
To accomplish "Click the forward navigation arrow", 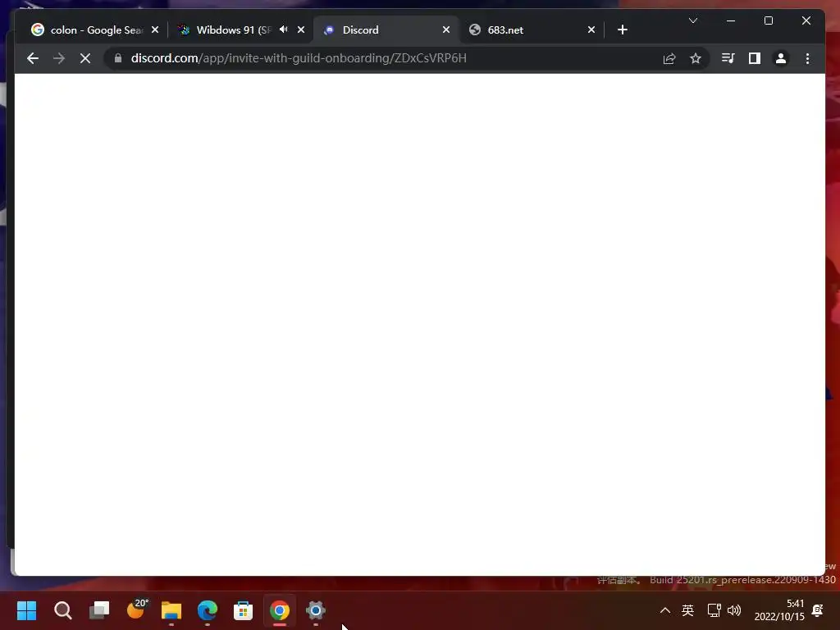I will (x=59, y=58).
